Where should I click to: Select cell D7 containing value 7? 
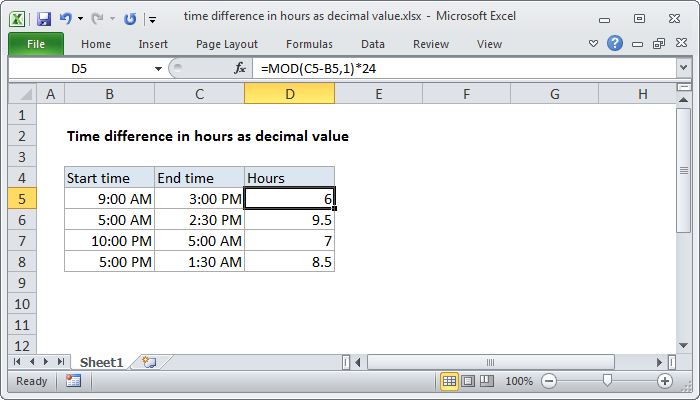click(x=289, y=241)
